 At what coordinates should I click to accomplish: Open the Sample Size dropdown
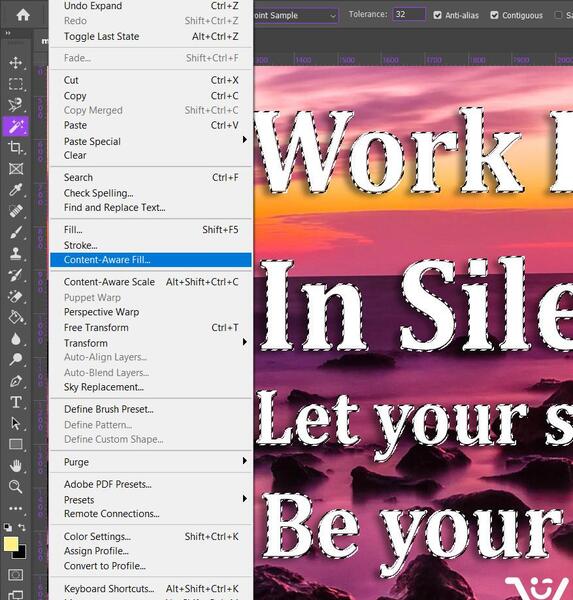(x=295, y=16)
